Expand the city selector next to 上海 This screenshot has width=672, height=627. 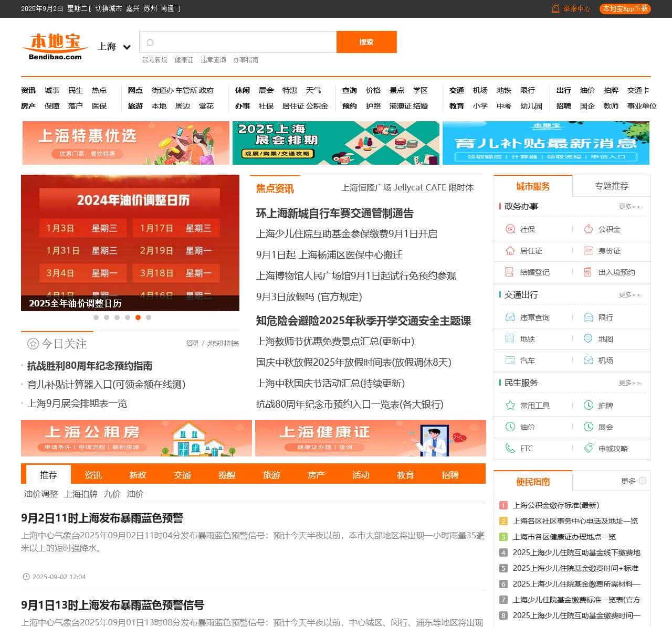coord(127,47)
